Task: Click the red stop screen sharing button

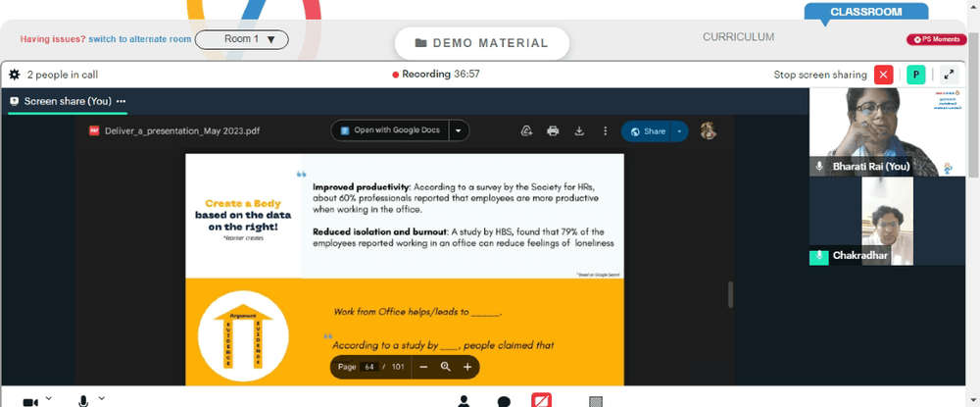Action: click(x=883, y=75)
